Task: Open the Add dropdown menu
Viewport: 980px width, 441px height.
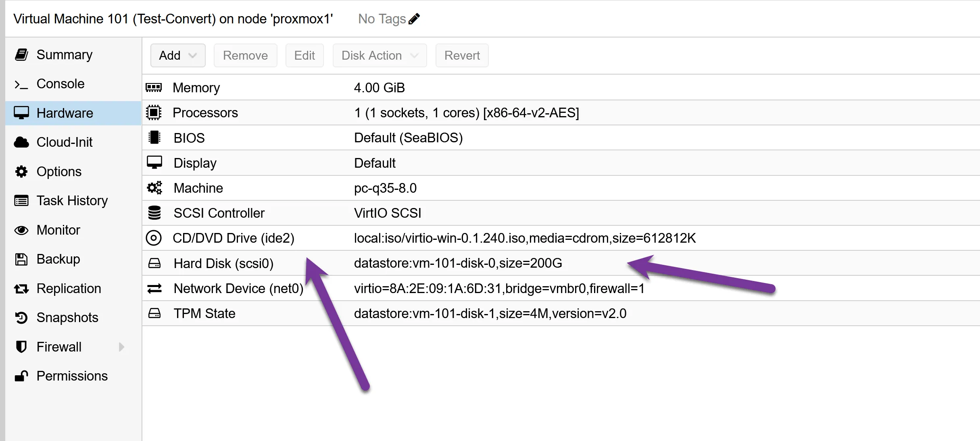Action: coord(177,55)
